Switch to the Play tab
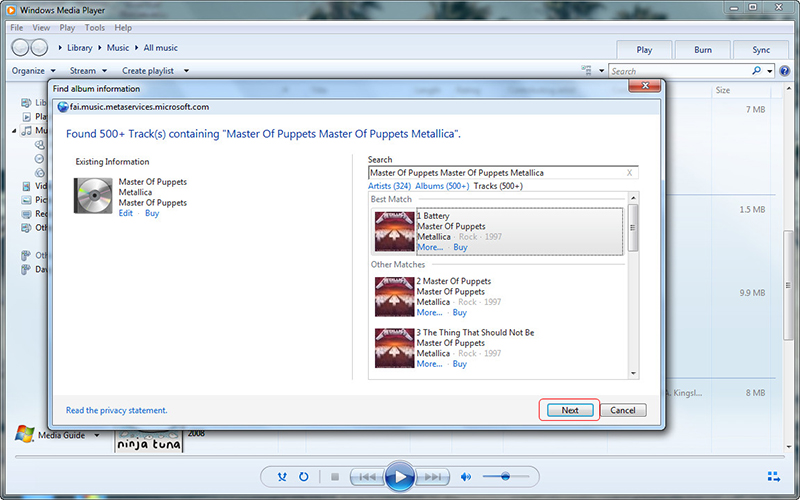The image size is (800, 500). (644, 50)
